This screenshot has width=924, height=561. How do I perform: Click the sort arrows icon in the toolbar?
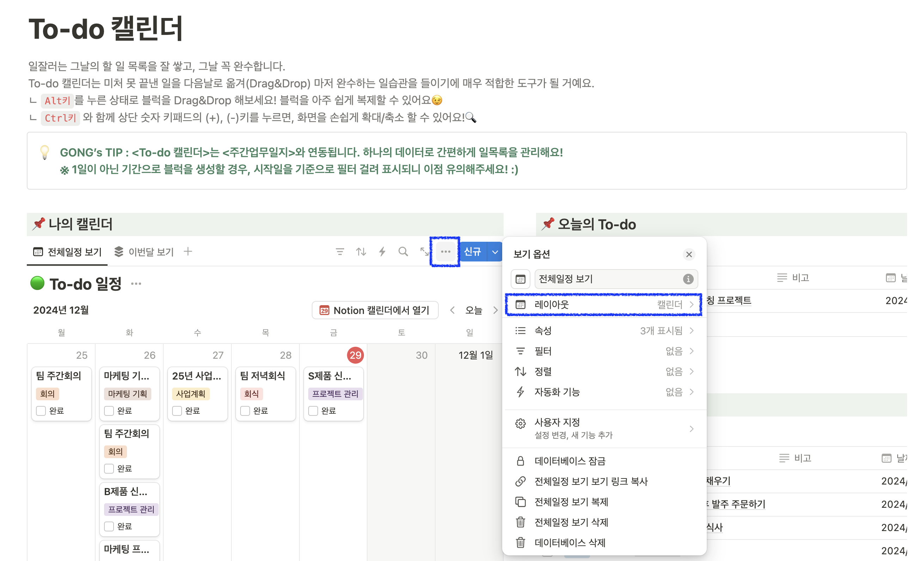click(x=361, y=252)
